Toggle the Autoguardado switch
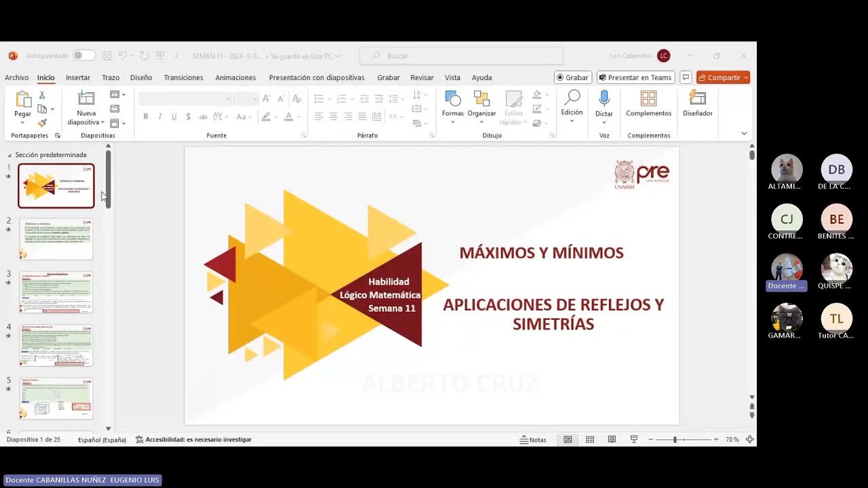The width and height of the screenshot is (868, 488). pyautogui.click(x=84, y=56)
